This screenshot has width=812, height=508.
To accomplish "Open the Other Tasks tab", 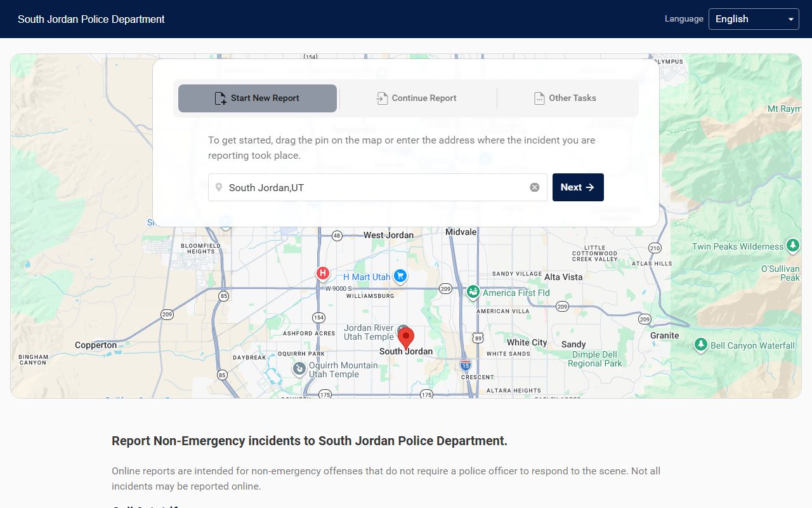I will [565, 98].
